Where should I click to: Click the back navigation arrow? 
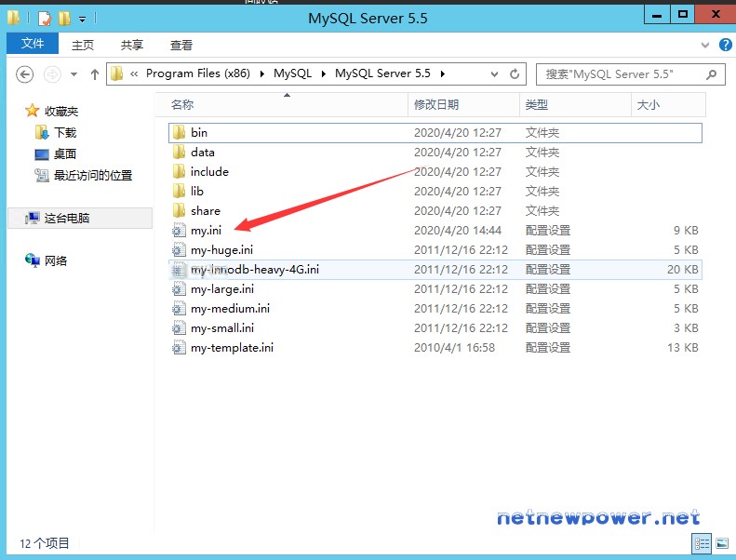coord(24,74)
